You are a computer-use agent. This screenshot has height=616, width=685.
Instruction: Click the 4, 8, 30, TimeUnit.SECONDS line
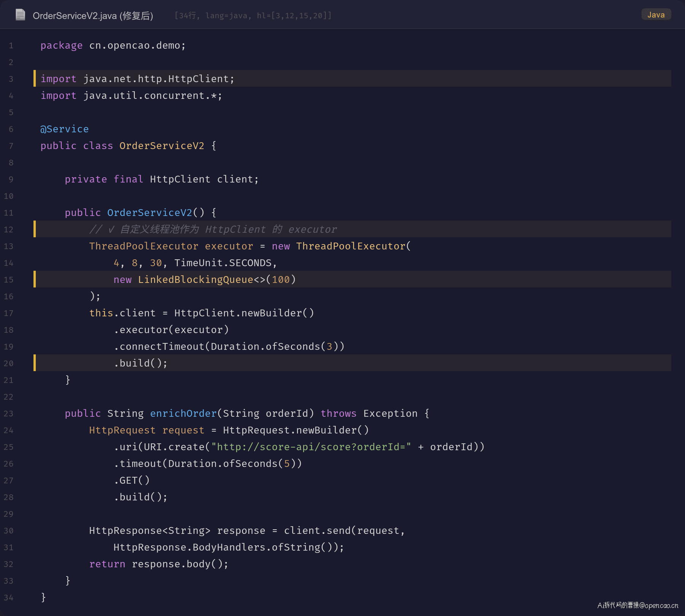click(x=195, y=263)
